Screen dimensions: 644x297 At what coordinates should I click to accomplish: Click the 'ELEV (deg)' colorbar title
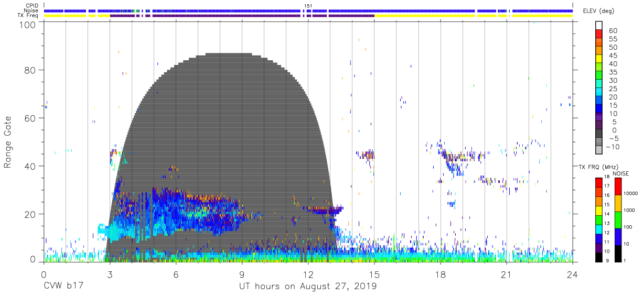pos(598,10)
